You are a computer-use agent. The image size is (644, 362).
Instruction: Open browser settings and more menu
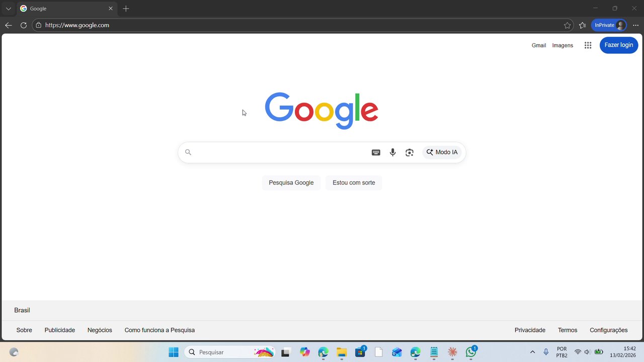tap(636, 25)
